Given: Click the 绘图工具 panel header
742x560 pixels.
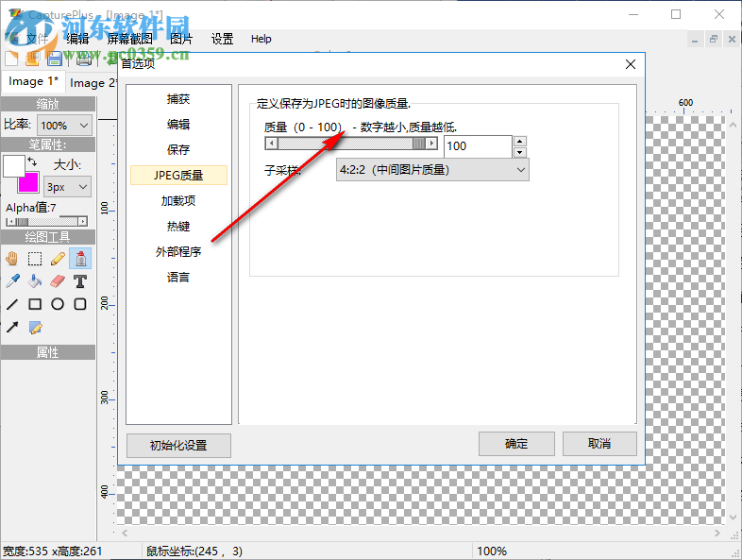Looking at the screenshot, I should (48, 237).
